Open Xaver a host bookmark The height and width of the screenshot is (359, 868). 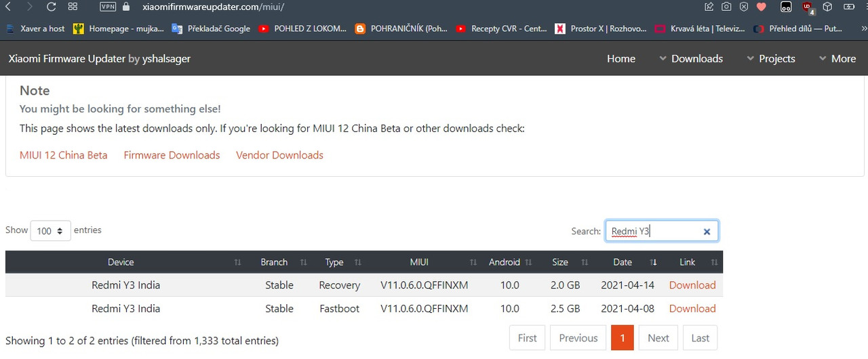[35, 28]
